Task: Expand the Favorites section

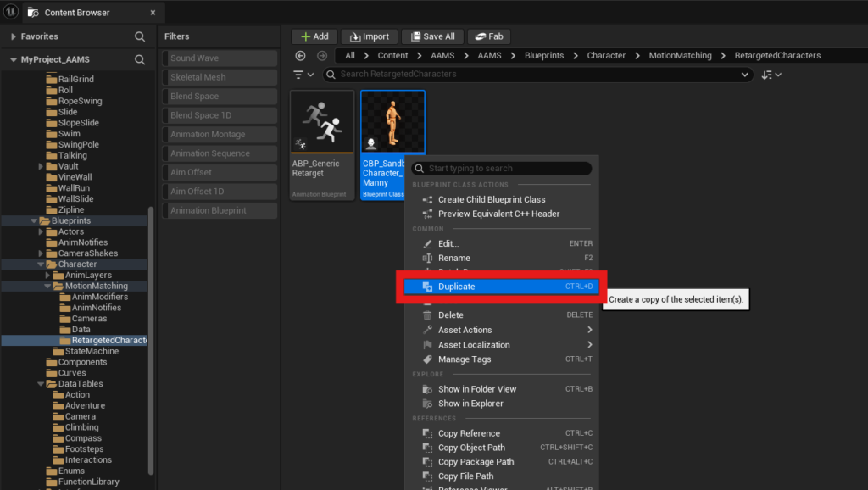Action: coord(14,37)
